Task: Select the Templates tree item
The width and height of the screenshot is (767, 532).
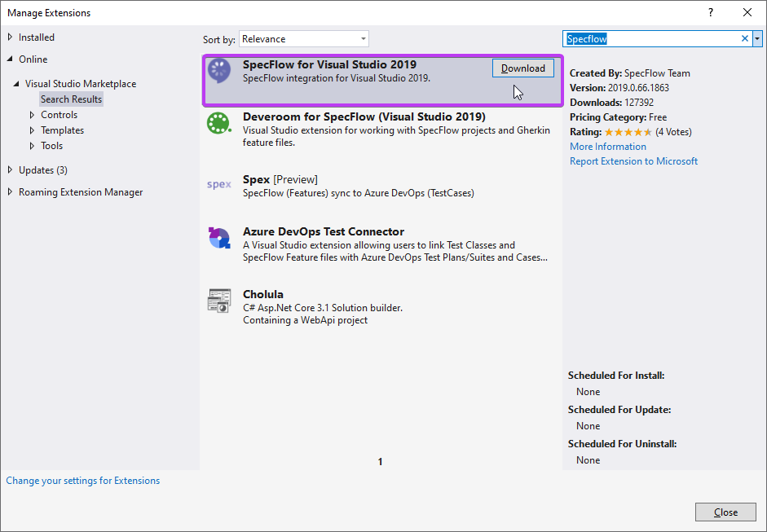Action: (x=62, y=130)
